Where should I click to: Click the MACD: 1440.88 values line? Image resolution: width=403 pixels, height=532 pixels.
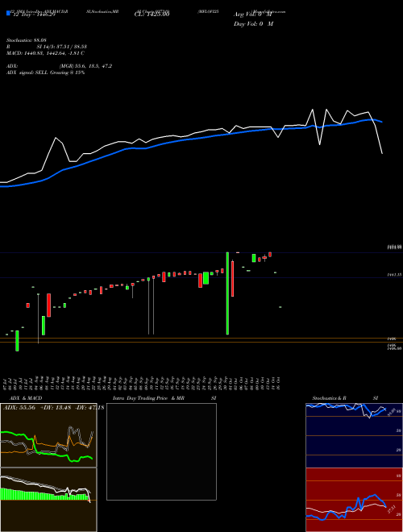pos(45,53)
